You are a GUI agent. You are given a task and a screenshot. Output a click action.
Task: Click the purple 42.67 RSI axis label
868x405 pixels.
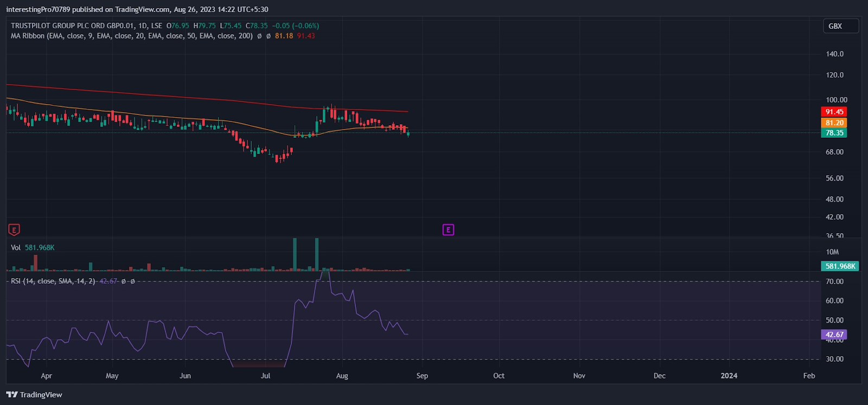click(x=834, y=335)
